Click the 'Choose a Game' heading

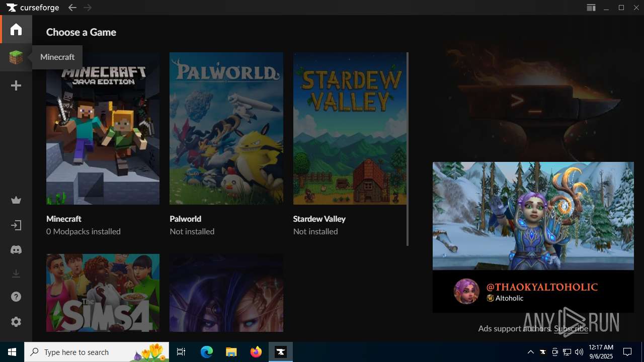tap(81, 32)
